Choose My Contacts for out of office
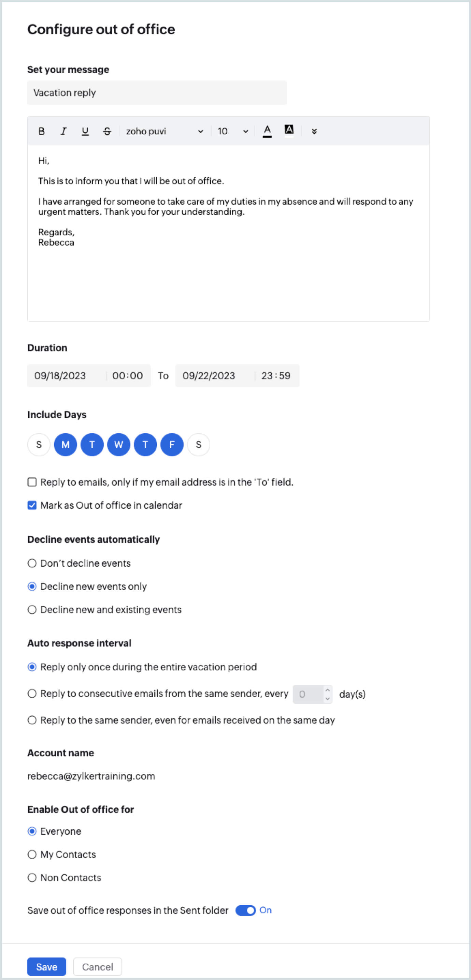Image resolution: width=471 pixels, height=980 pixels. (32, 855)
